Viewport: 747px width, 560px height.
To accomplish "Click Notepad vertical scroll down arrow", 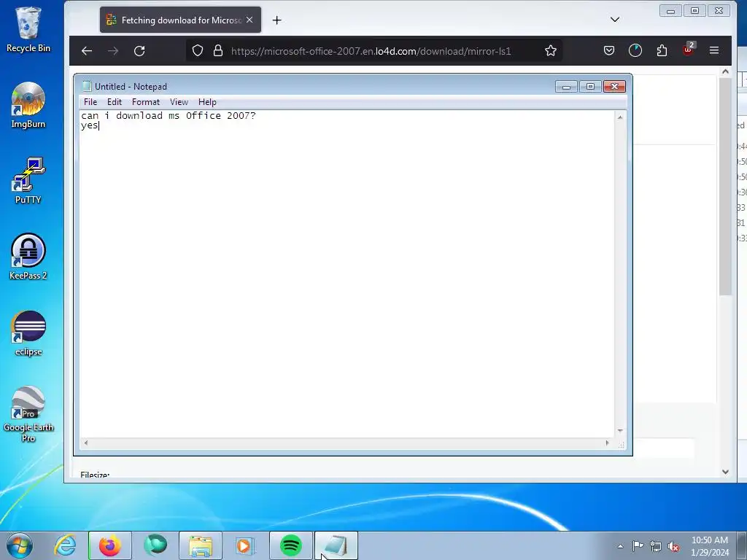I will click(x=620, y=430).
